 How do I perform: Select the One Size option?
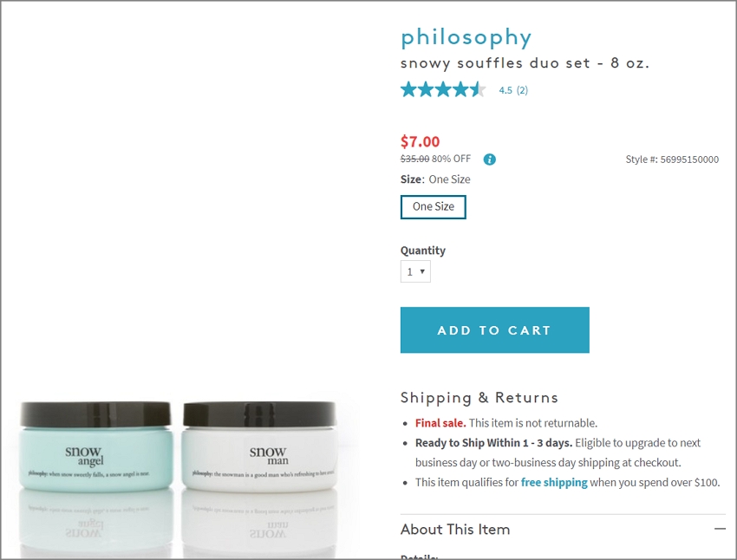click(433, 206)
